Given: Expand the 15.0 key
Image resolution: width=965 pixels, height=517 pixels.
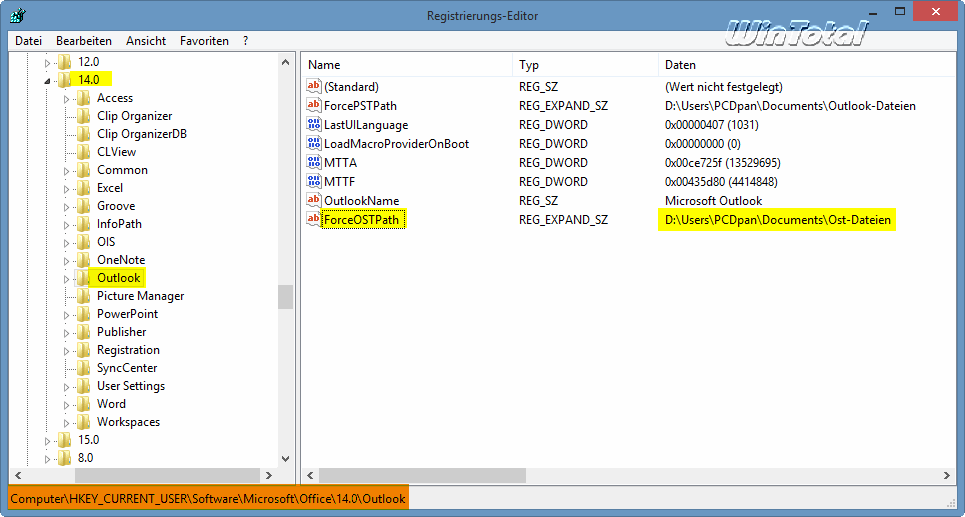Looking at the screenshot, I should pyautogui.click(x=48, y=441).
